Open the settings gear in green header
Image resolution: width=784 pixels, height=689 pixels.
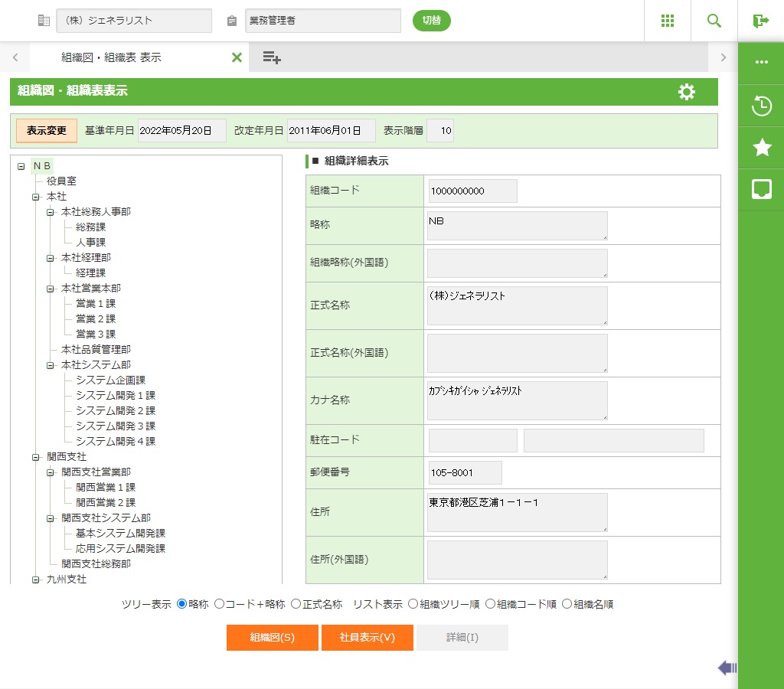coord(687,92)
